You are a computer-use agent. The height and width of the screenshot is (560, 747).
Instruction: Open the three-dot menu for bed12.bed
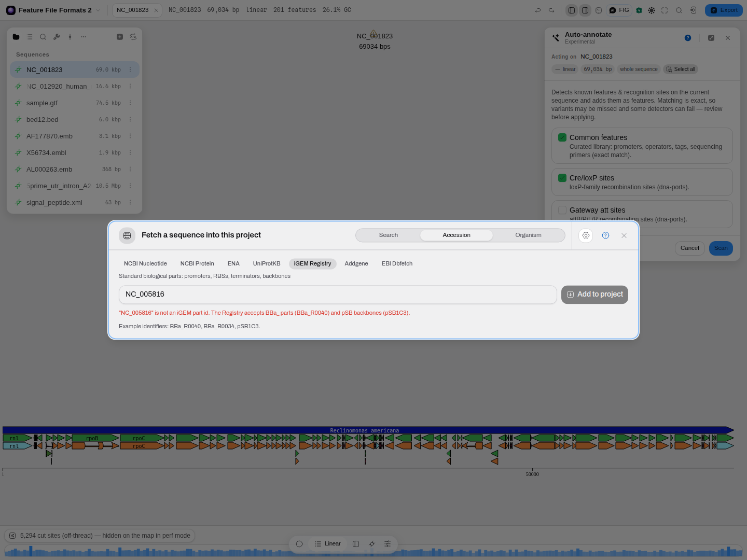click(130, 119)
